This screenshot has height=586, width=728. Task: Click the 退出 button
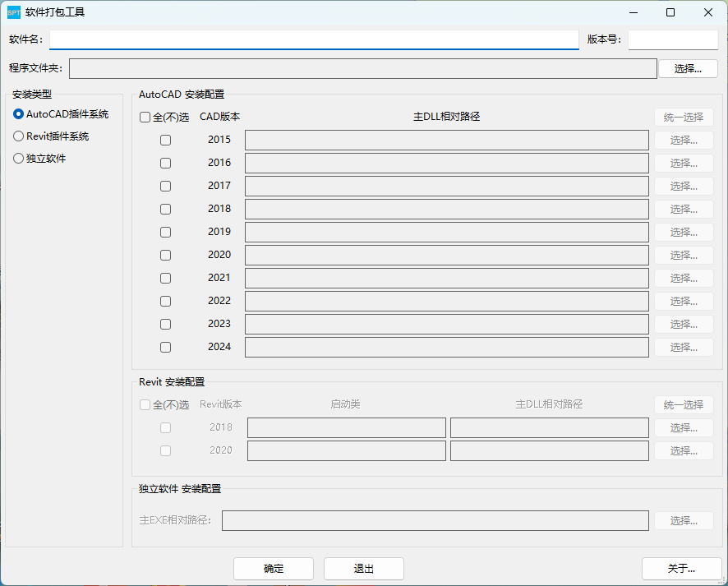tap(363, 569)
